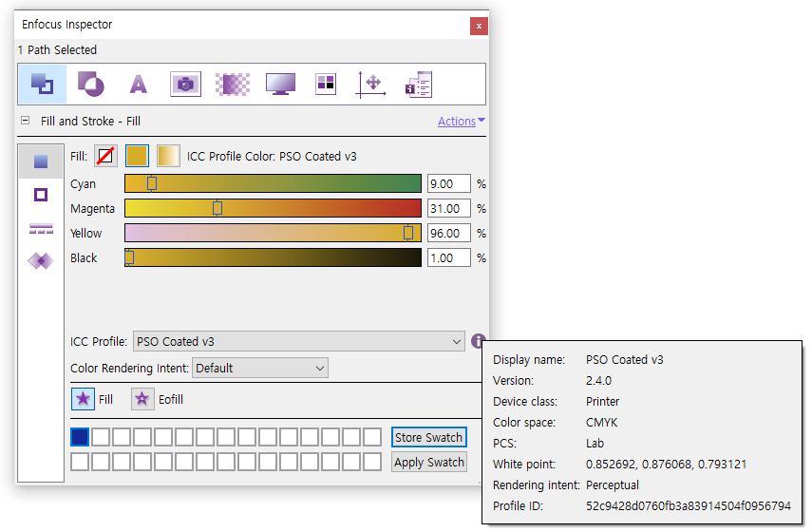Open the ICC Profile dropdown

coord(299,341)
